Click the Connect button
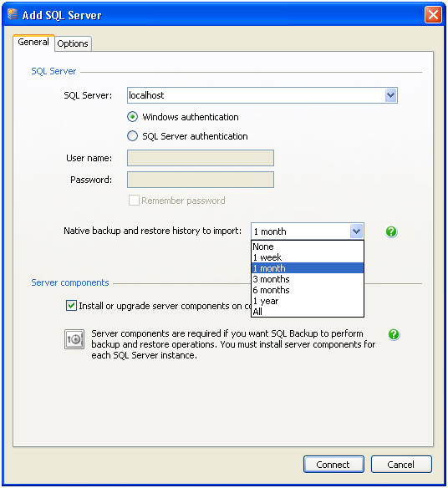The image size is (448, 488). pos(333,465)
